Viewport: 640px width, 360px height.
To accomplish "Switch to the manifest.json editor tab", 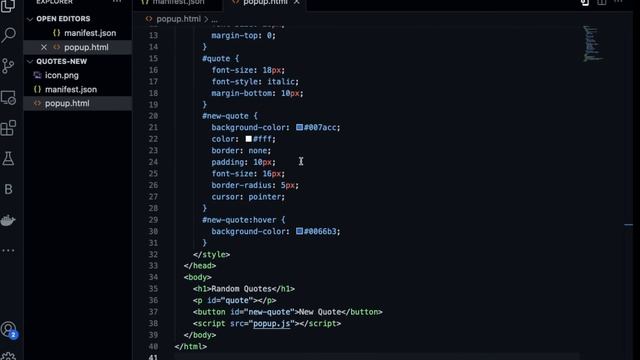I will point(178,2).
